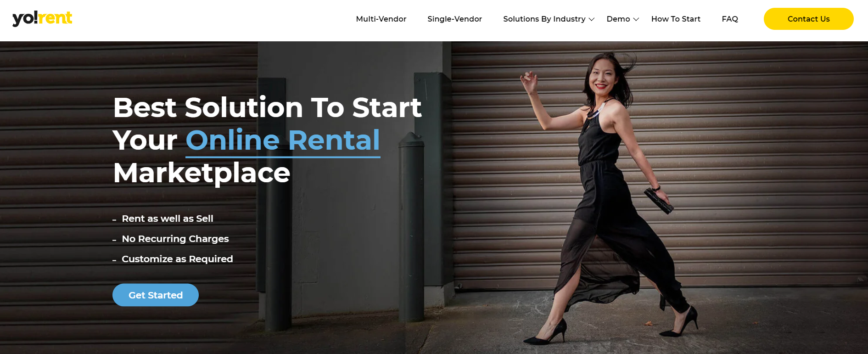Select the Solutions By Industry menu label
Viewport: 868px width, 354px height.
tap(544, 19)
